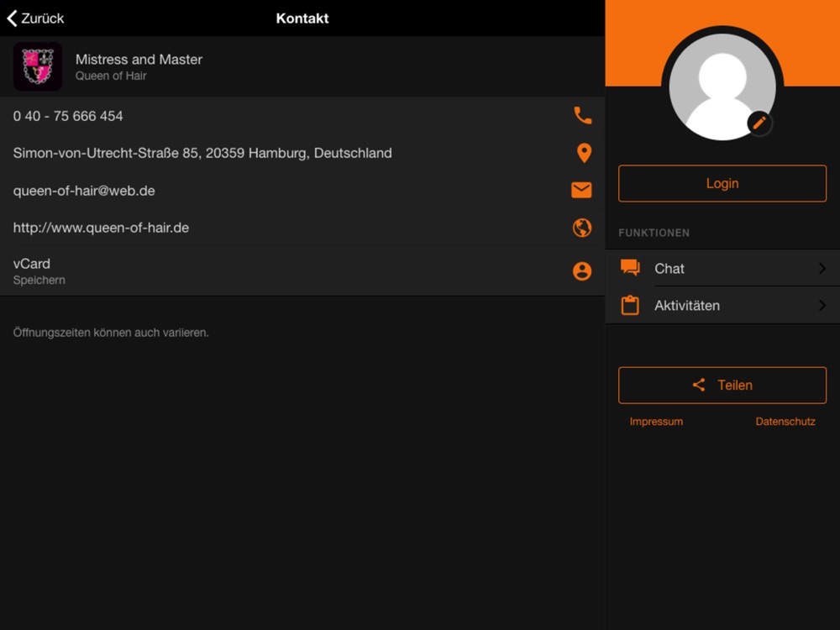Save vCard using the person icon
Screen dimensions: 840x630
(x=582, y=271)
